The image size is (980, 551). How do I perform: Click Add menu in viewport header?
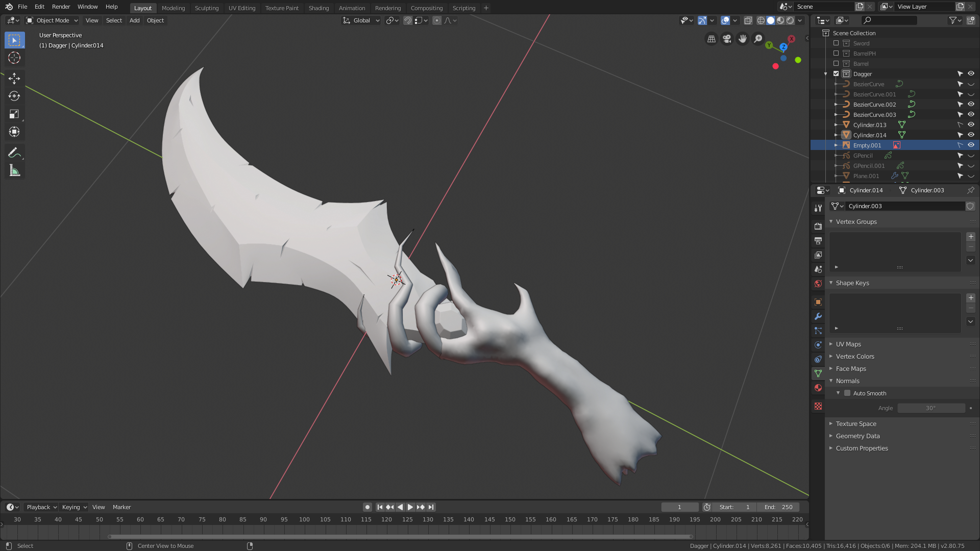(x=134, y=20)
